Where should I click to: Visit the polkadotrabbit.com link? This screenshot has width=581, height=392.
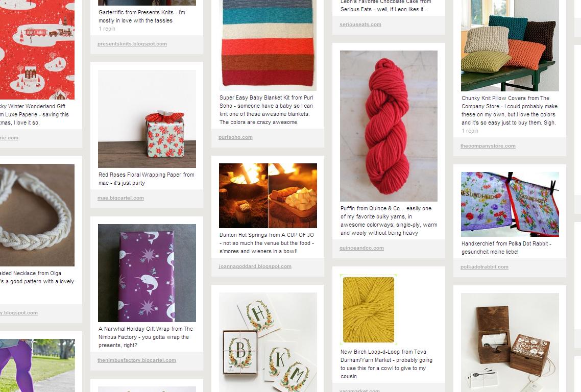tap(484, 267)
